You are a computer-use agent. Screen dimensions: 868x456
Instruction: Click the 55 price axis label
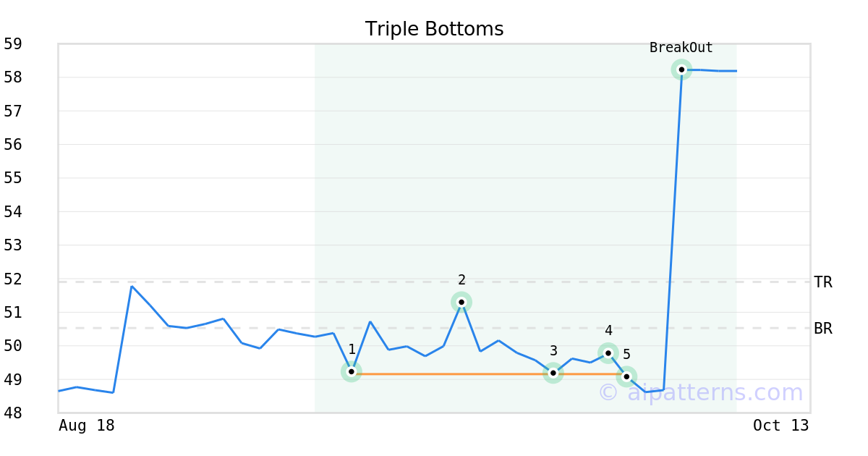pyautogui.click(x=13, y=178)
